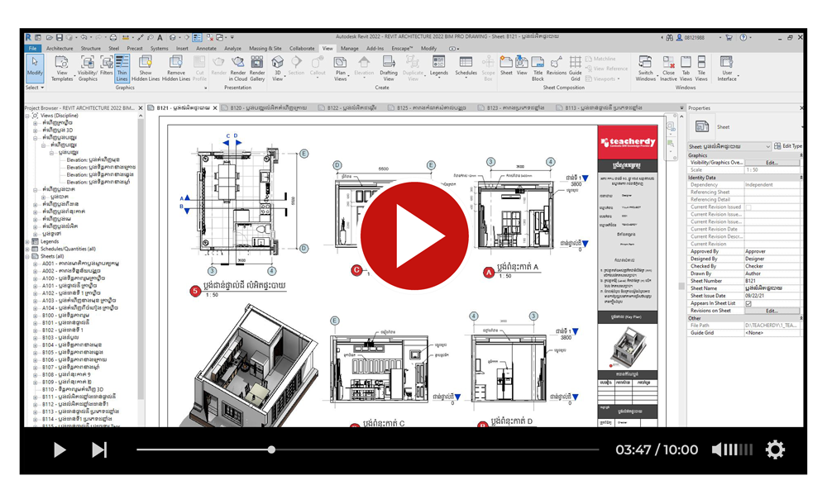Screen dimensions: 827x504
Task: Expand the Schedules/Quantities node
Action: pos(27,249)
